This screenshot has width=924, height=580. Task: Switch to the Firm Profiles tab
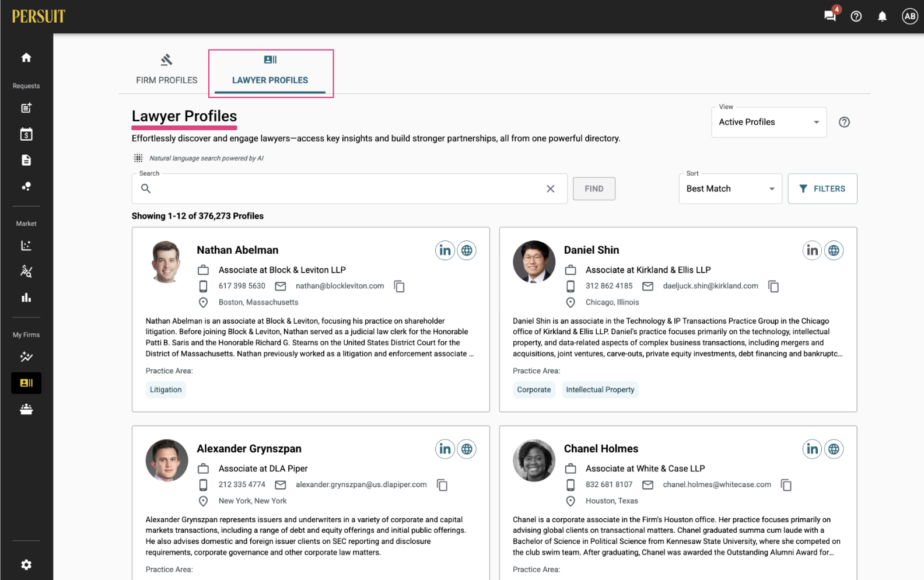click(167, 70)
